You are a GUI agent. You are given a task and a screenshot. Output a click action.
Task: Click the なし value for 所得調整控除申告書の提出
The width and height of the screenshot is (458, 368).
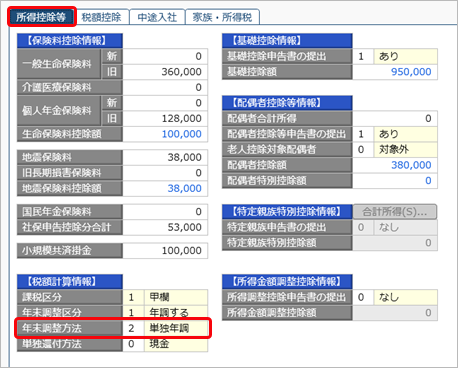click(x=406, y=297)
